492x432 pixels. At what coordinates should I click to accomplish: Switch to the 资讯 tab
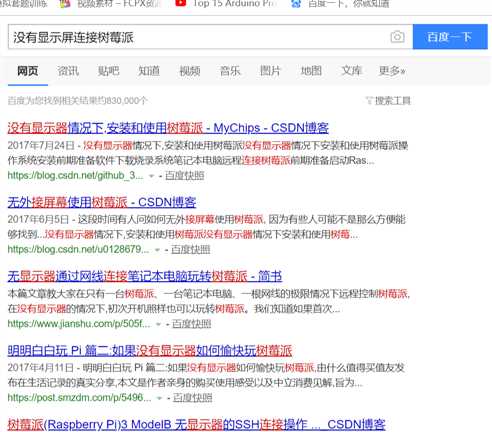click(x=68, y=71)
